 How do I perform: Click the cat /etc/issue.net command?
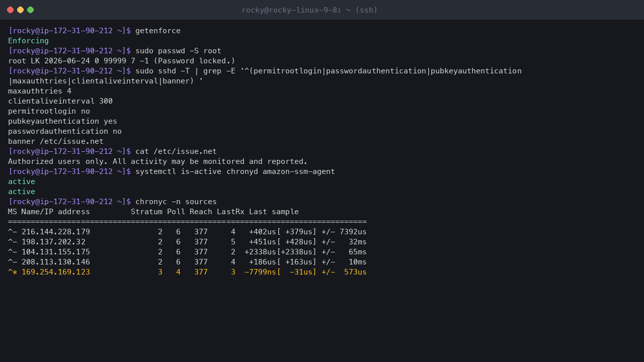(x=176, y=151)
